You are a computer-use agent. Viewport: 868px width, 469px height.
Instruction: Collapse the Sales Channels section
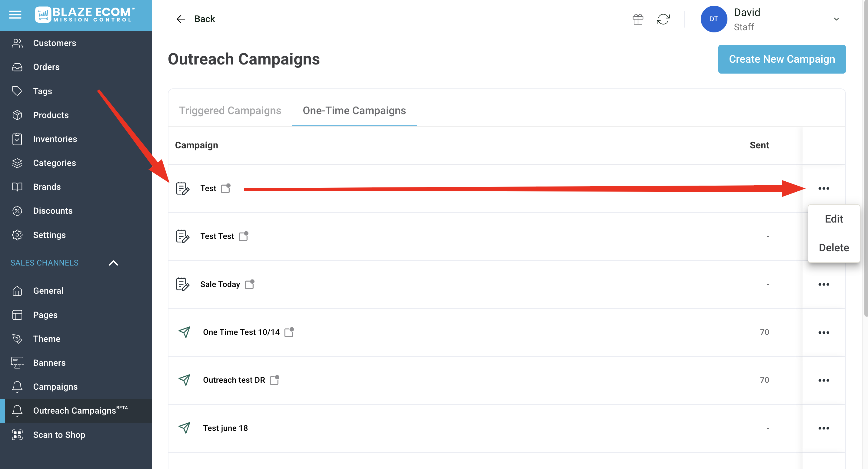click(113, 263)
